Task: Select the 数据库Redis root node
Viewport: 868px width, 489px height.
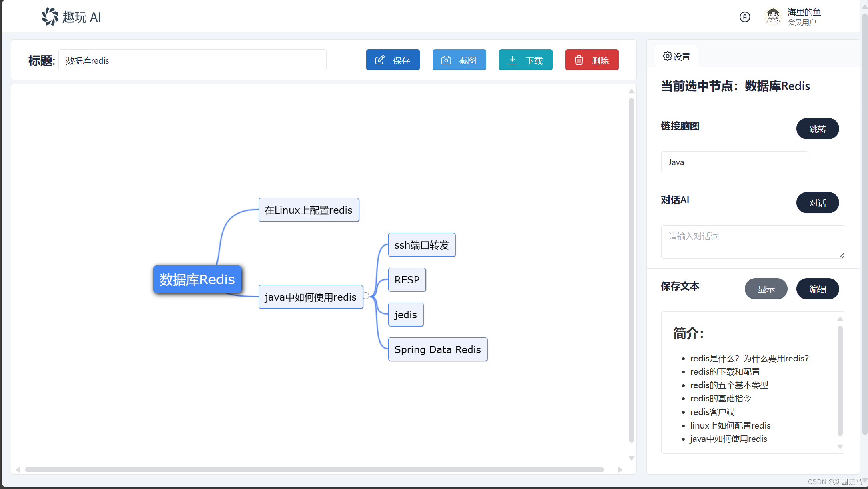Action: pos(197,279)
